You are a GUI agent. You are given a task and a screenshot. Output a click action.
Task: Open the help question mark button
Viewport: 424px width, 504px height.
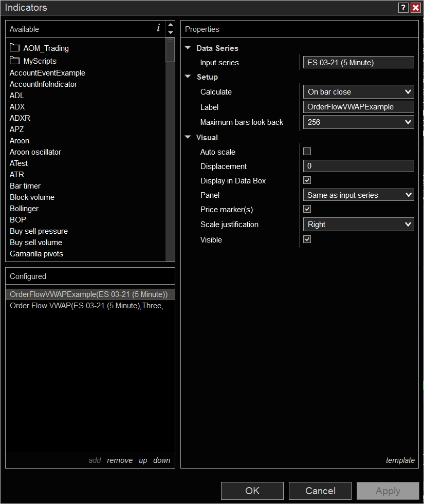coord(403,7)
